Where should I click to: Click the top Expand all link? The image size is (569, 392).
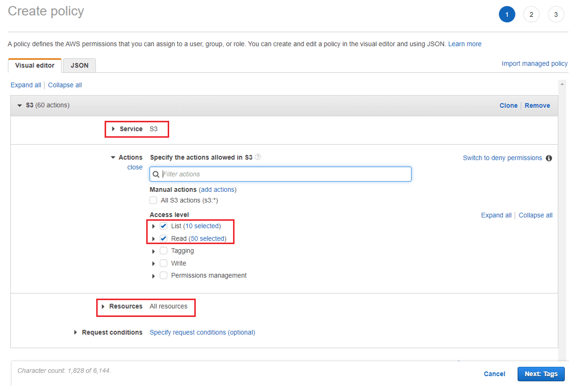pyautogui.click(x=26, y=85)
